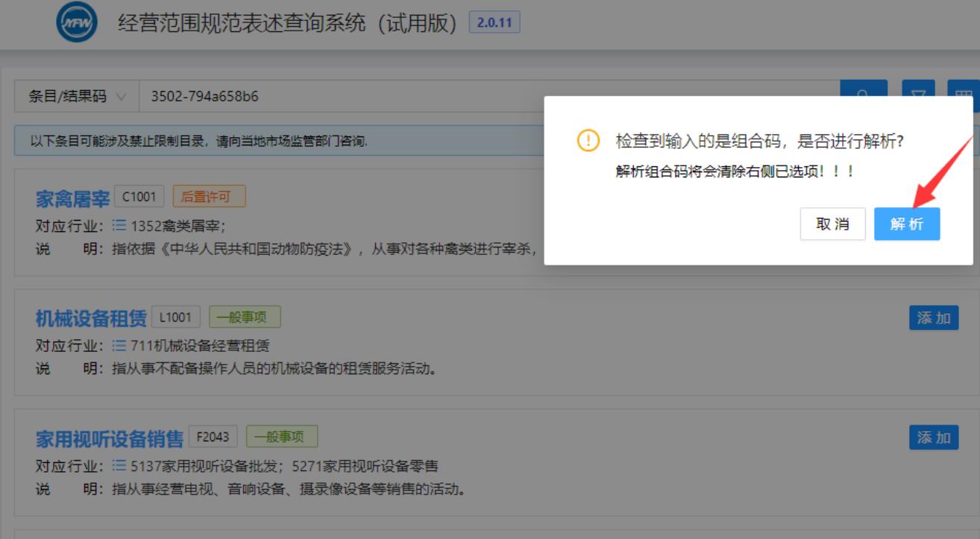
Task: Click the 后置许可 tag on 家禽屠宰
Action: 209,197
